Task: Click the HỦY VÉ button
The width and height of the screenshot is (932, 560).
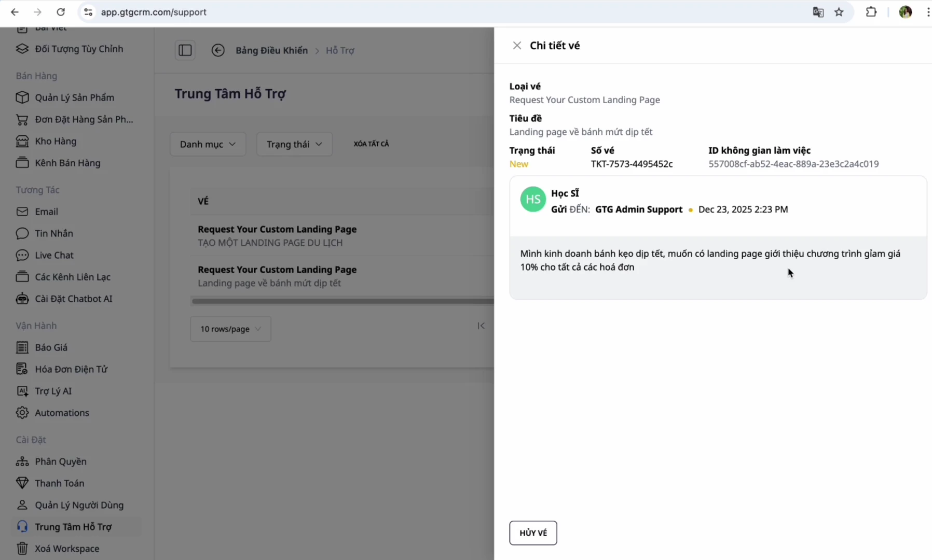Action: (533, 533)
